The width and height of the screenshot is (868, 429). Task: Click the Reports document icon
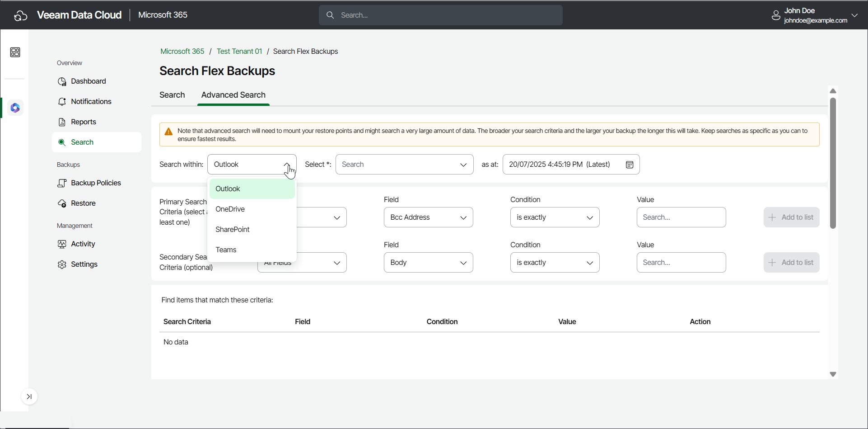pos(62,122)
